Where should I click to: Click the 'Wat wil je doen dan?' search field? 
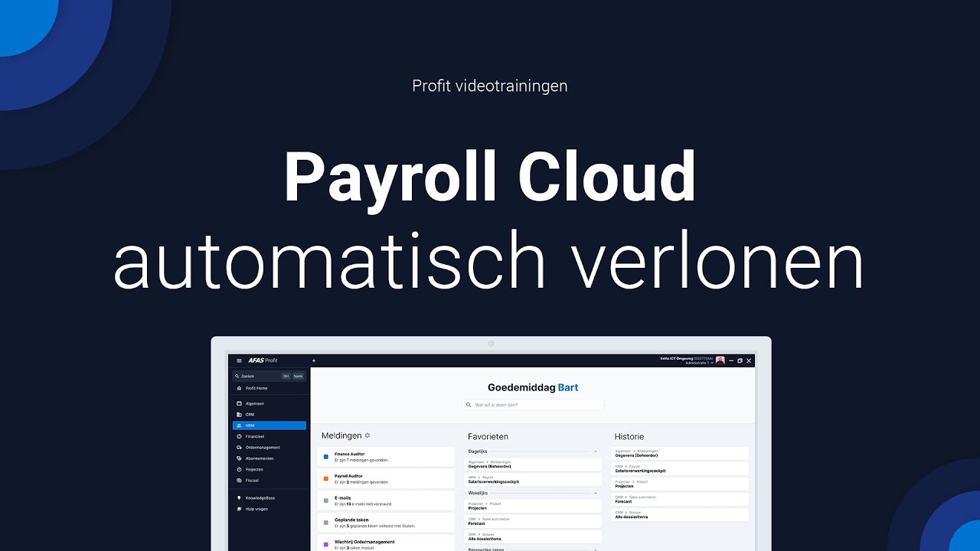click(533, 405)
